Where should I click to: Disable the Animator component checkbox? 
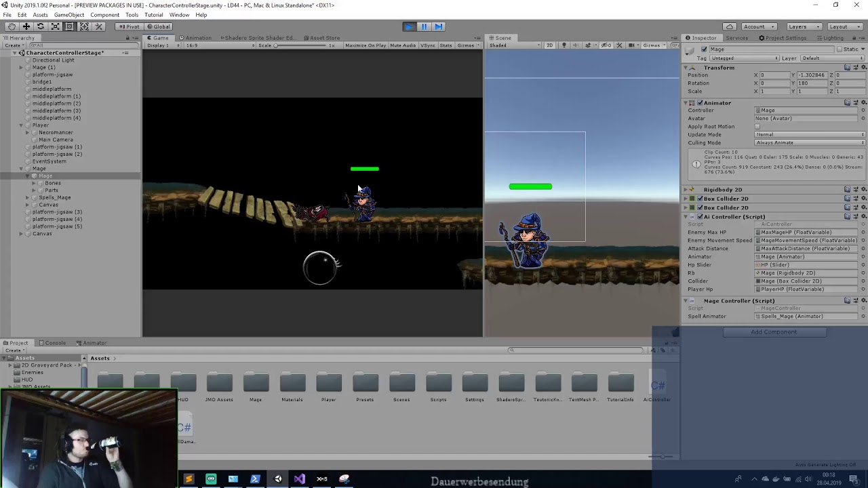pos(700,103)
